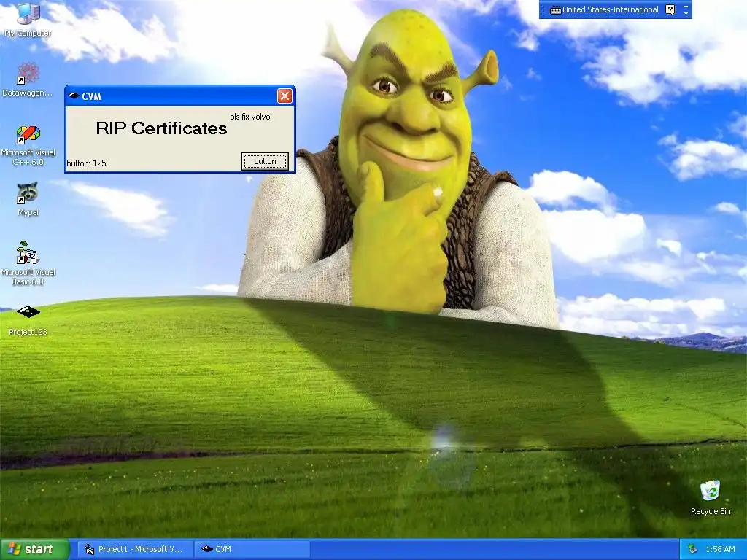Click the 'RIP Certificates' label
The image size is (747, 560).
(x=161, y=128)
